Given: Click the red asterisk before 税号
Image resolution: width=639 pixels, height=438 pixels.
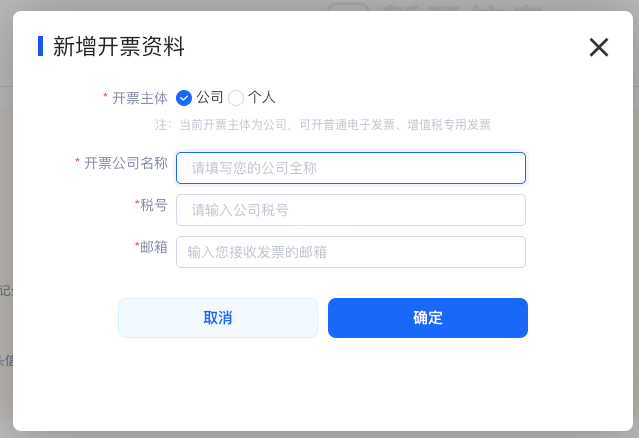Looking at the screenshot, I should [137, 204].
